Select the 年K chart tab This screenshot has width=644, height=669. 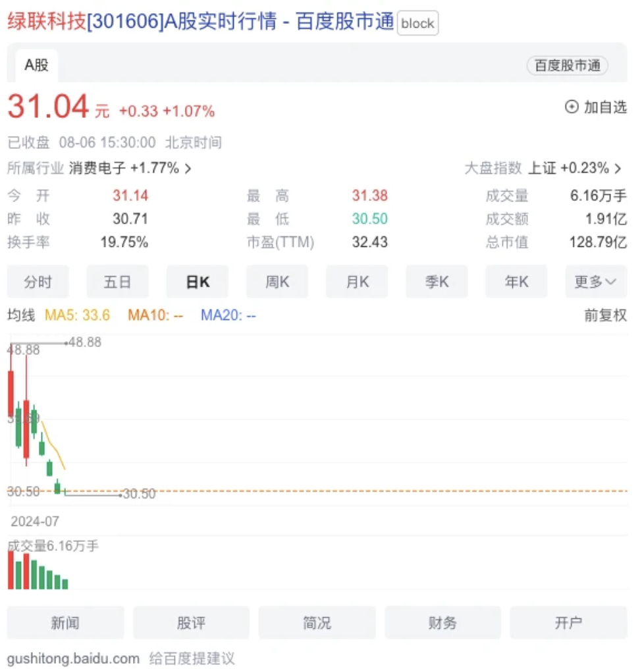point(516,282)
